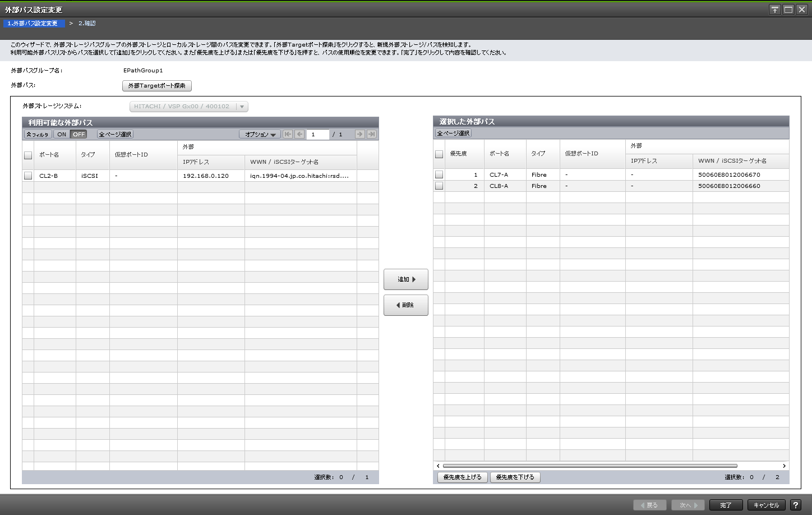The image size is (812, 515).
Task: Open the オプション dropdown menu
Action: pyautogui.click(x=260, y=134)
